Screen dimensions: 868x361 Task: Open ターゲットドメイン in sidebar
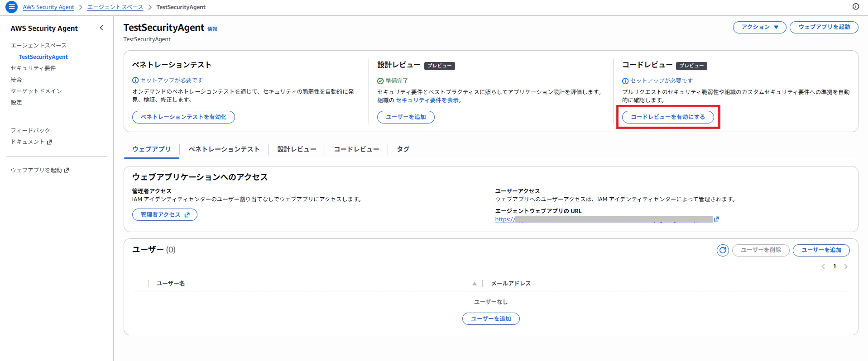coord(36,91)
